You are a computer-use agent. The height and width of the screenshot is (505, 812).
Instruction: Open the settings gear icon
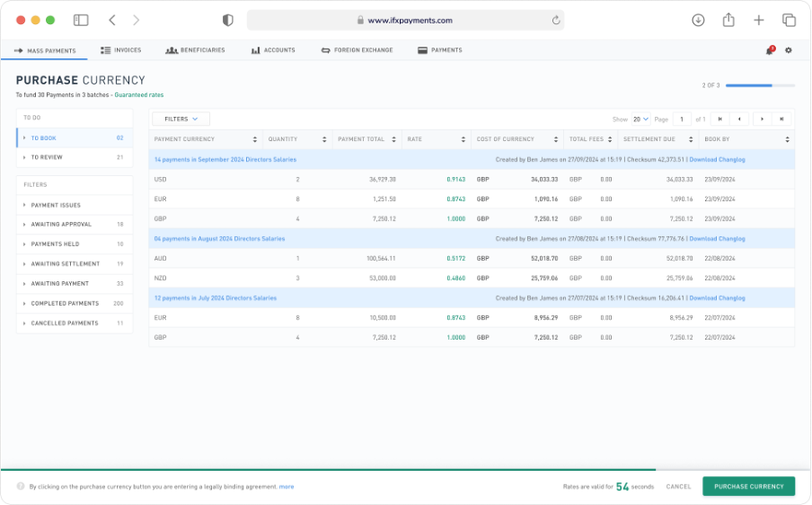click(788, 50)
